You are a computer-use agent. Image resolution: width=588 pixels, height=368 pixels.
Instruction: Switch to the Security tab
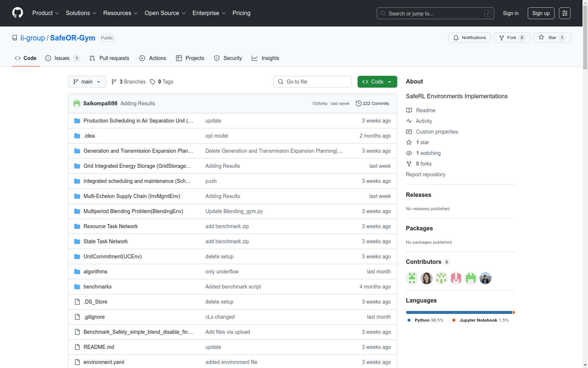(x=228, y=58)
